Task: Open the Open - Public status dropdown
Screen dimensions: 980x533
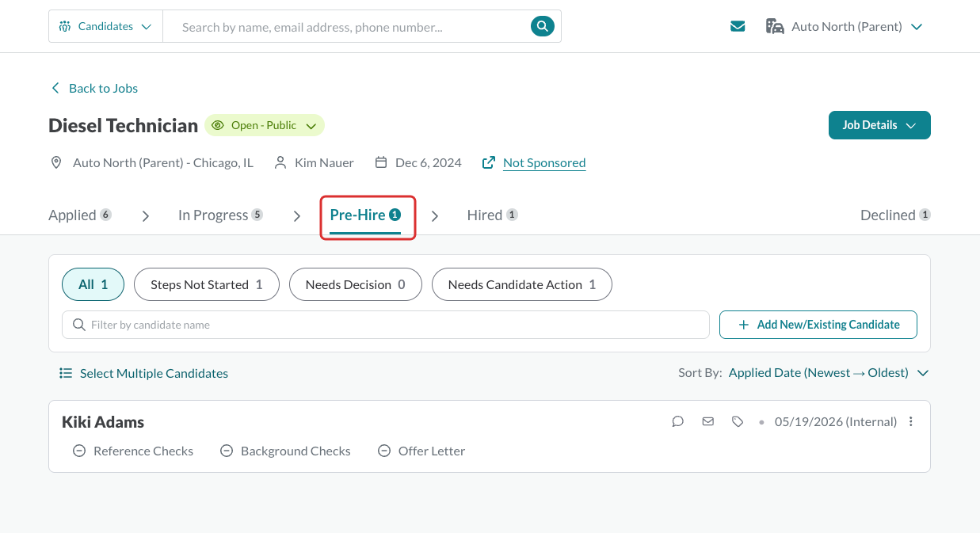Action: 265,125
